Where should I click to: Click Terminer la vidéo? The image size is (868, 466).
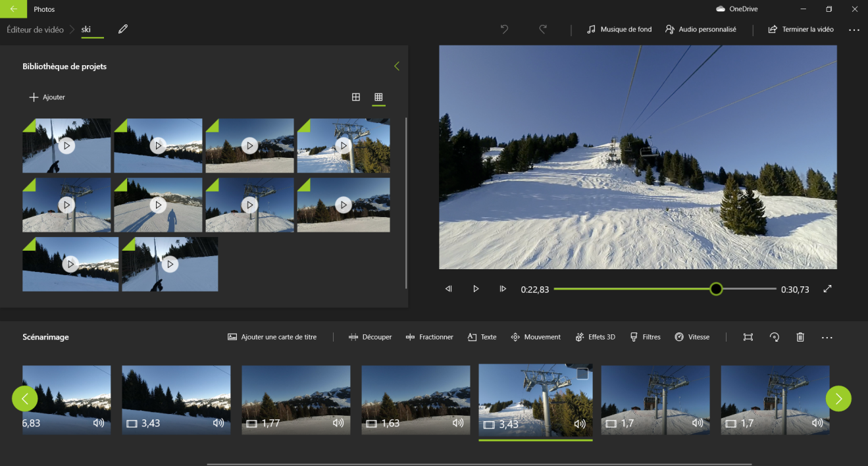801,30
